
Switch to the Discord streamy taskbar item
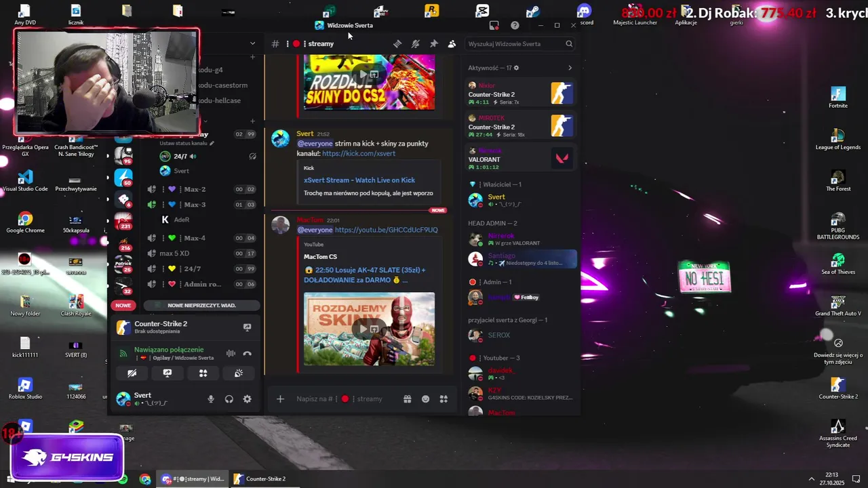193,479
